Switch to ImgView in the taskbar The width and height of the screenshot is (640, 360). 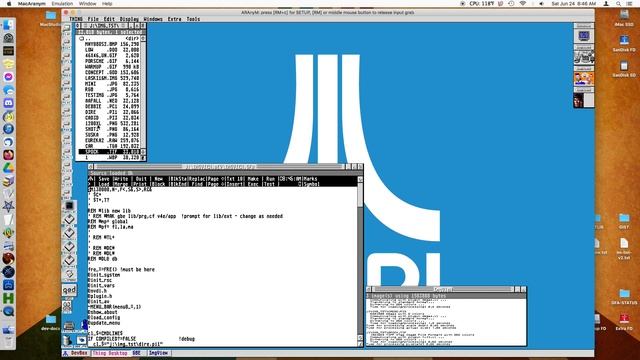click(158, 353)
